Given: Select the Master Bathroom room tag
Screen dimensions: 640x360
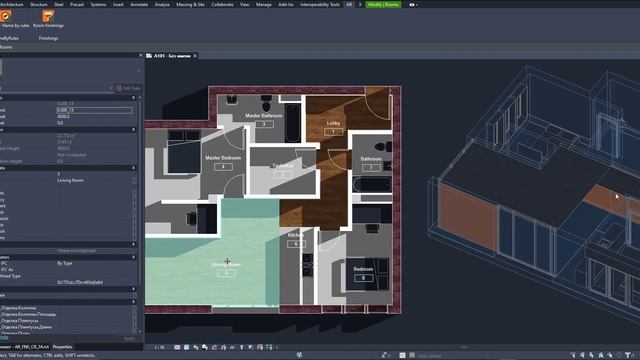Looking at the screenshot, I should [x=264, y=120].
